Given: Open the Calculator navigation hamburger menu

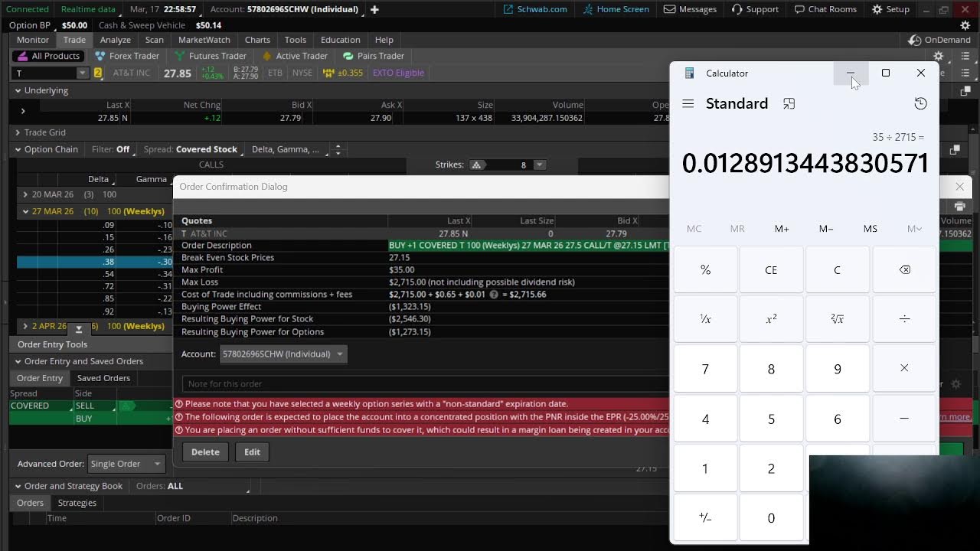Looking at the screenshot, I should click(x=688, y=103).
